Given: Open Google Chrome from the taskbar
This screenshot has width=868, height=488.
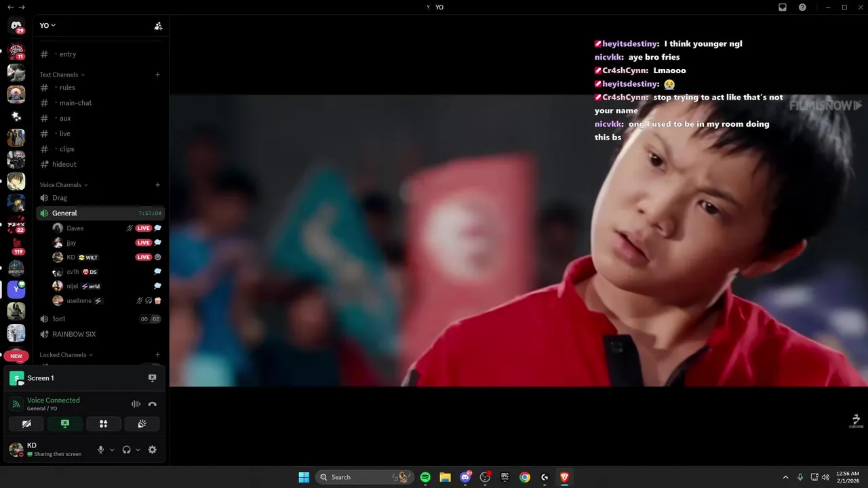Looking at the screenshot, I should [525, 477].
